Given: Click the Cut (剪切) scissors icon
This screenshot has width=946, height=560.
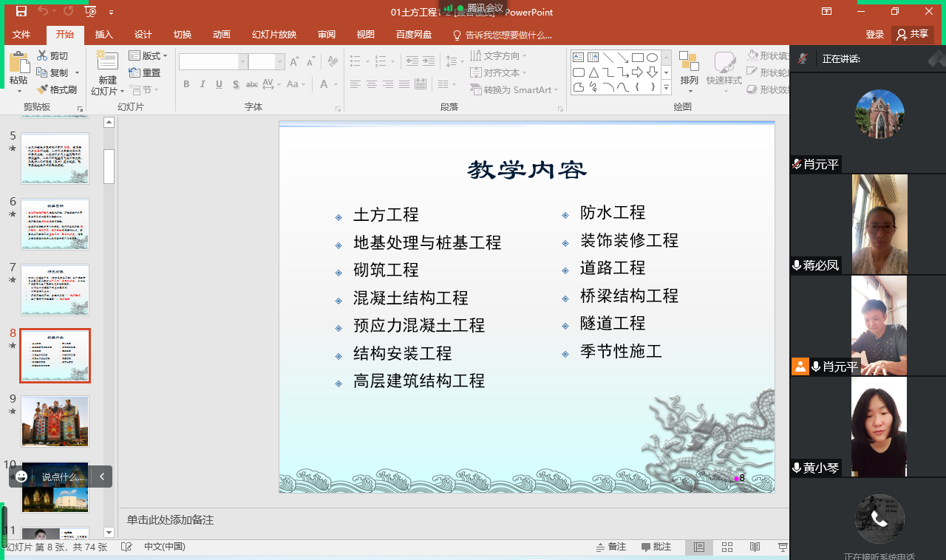Looking at the screenshot, I should [42, 56].
